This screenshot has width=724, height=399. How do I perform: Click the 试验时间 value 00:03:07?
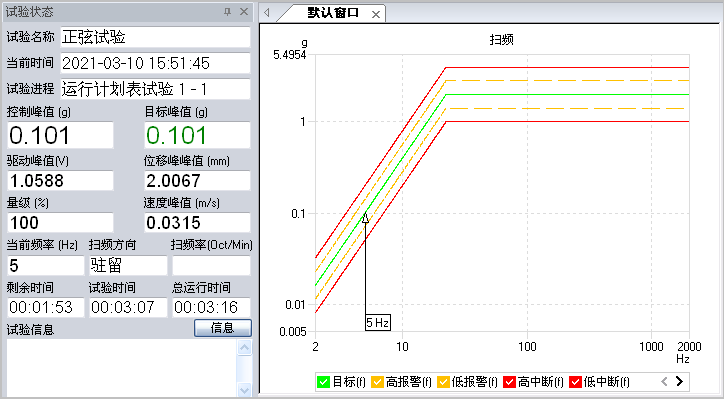tap(128, 307)
